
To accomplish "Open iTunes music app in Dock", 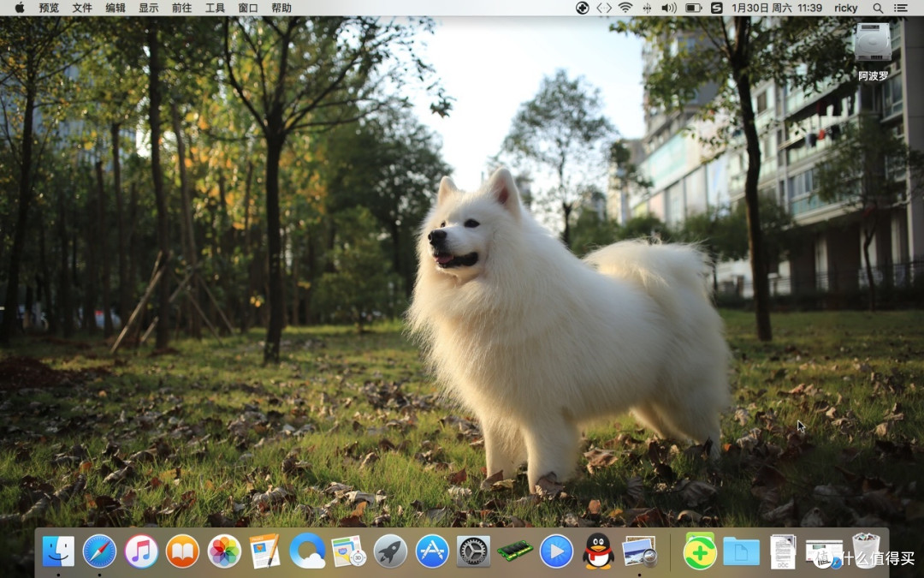I will point(141,551).
